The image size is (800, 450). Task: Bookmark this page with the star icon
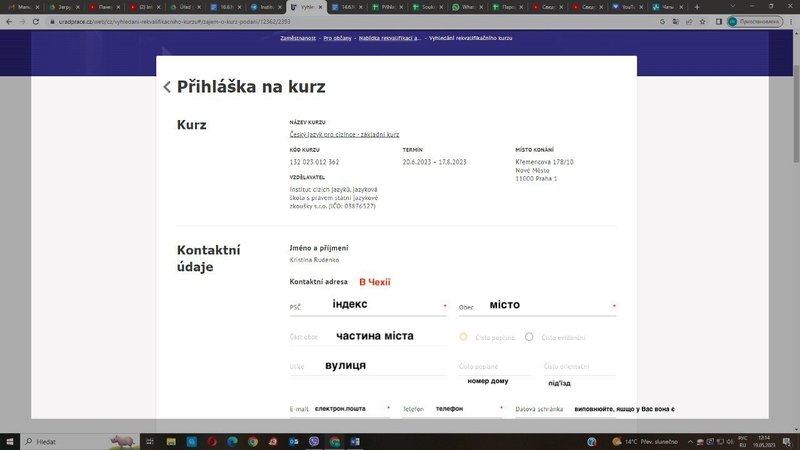(703, 21)
